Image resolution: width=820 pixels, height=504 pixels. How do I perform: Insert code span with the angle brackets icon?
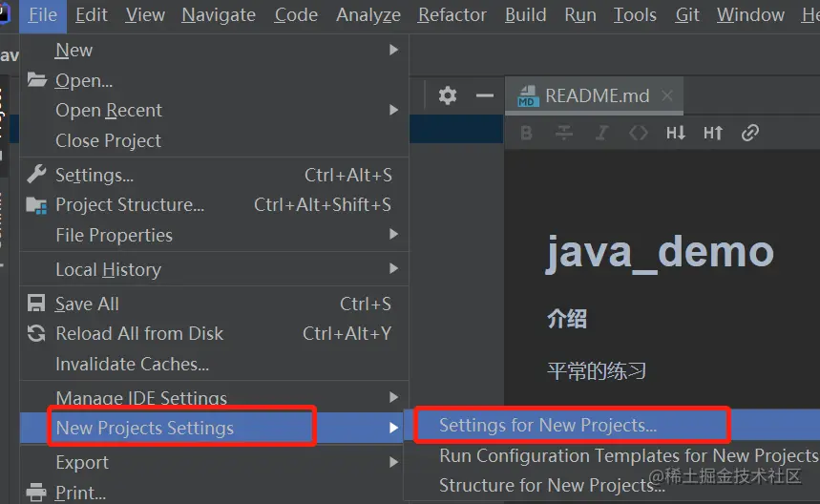click(639, 133)
